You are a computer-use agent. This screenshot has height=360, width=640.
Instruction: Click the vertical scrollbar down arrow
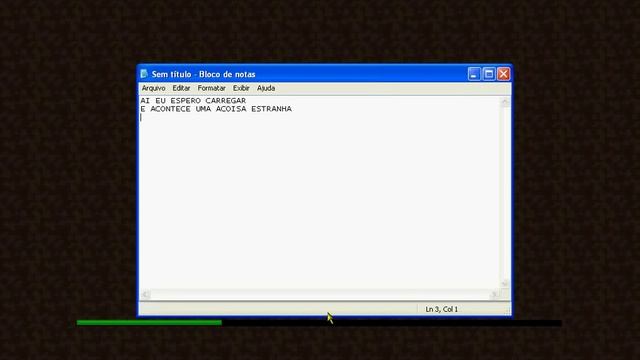[505, 283]
